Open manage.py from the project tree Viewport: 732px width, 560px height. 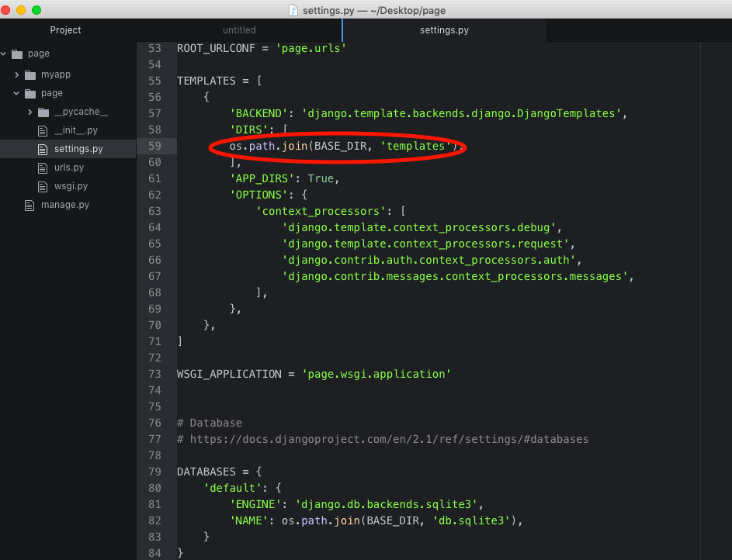65,205
